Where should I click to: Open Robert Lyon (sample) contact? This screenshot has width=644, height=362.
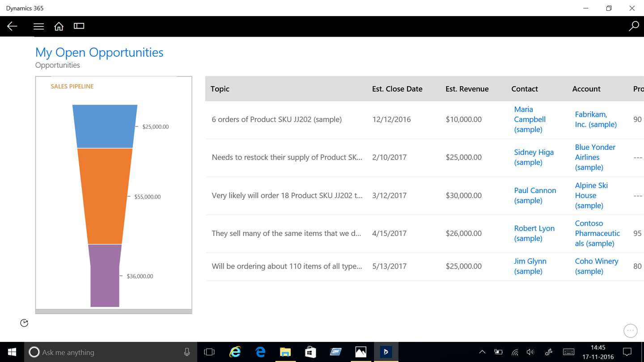[x=534, y=233]
